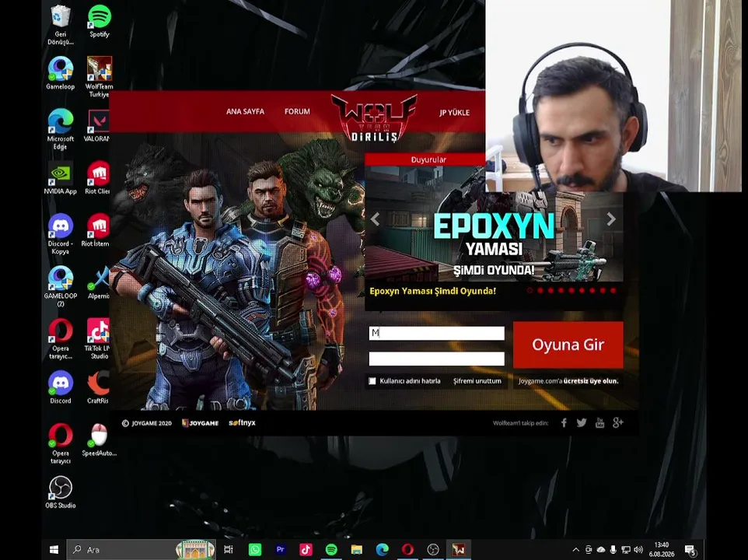
Task: Open JP YÜKLE in launcher header
Action: 454,112
